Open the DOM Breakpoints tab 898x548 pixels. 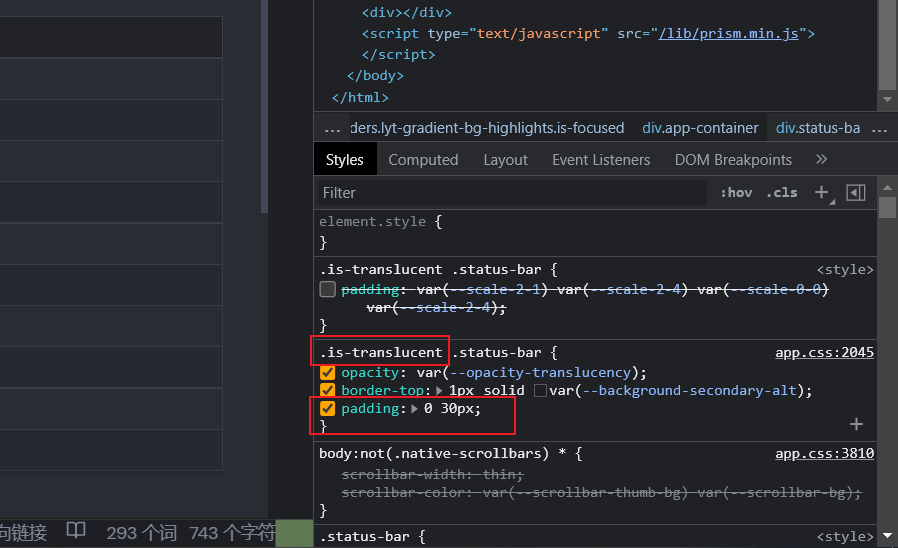tap(733, 160)
